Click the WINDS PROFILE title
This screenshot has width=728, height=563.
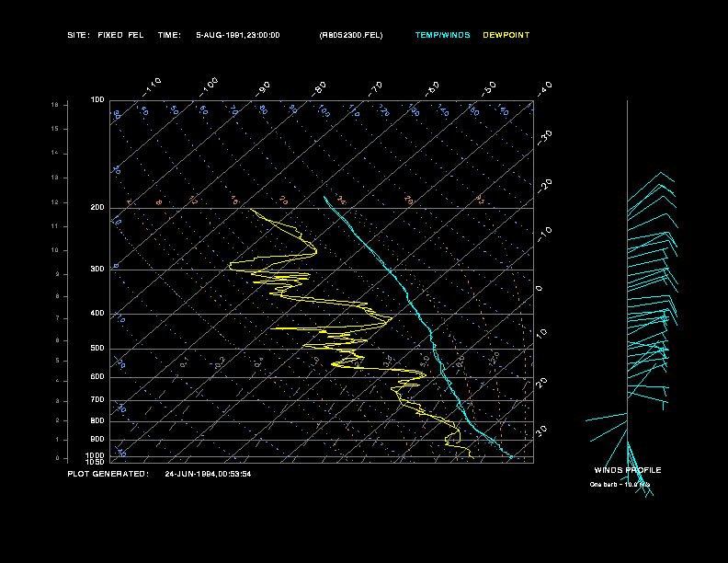[628, 470]
